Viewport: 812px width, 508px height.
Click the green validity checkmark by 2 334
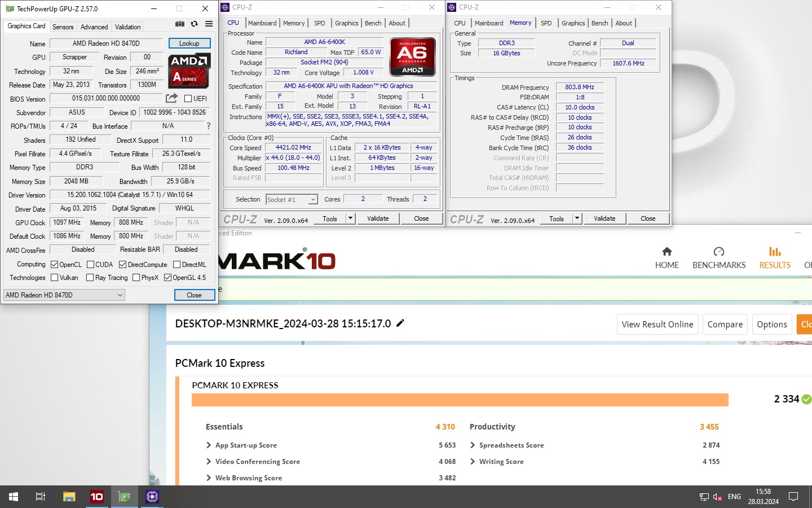pyautogui.click(x=807, y=399)
